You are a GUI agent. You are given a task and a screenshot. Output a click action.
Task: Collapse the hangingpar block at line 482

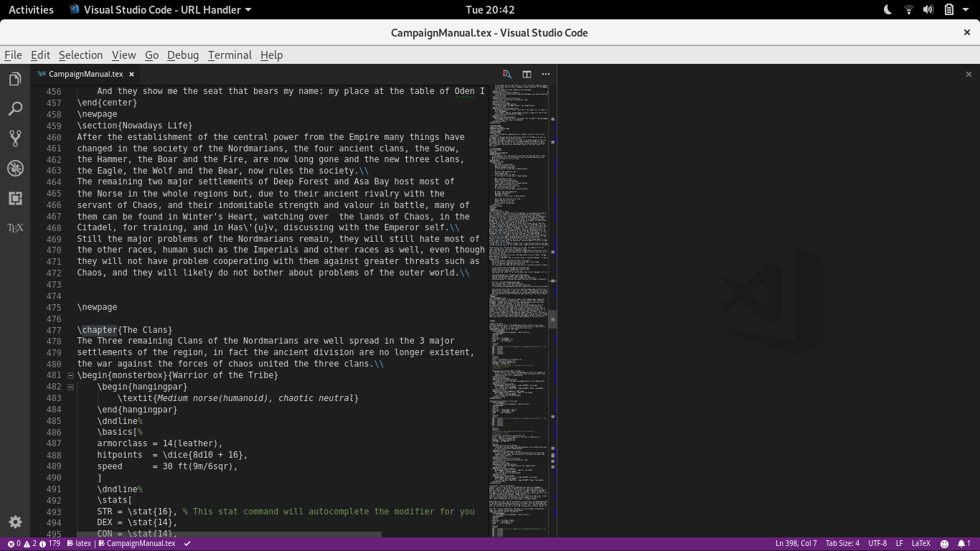pos(70,386)
